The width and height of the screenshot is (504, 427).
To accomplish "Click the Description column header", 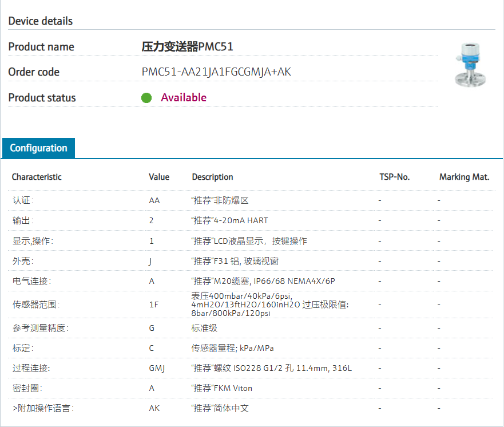I will click(212, 177).
